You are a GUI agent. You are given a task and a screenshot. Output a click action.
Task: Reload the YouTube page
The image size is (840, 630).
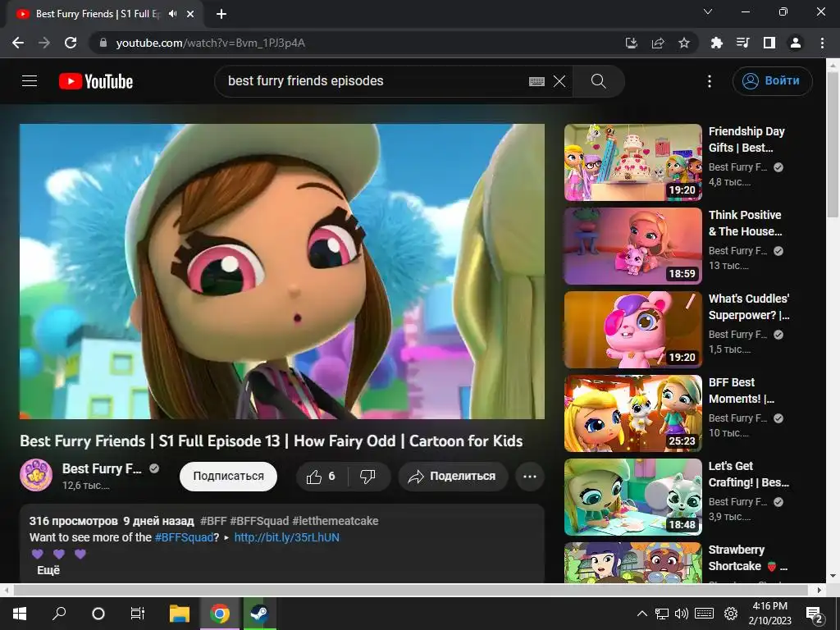pos(71,43)
